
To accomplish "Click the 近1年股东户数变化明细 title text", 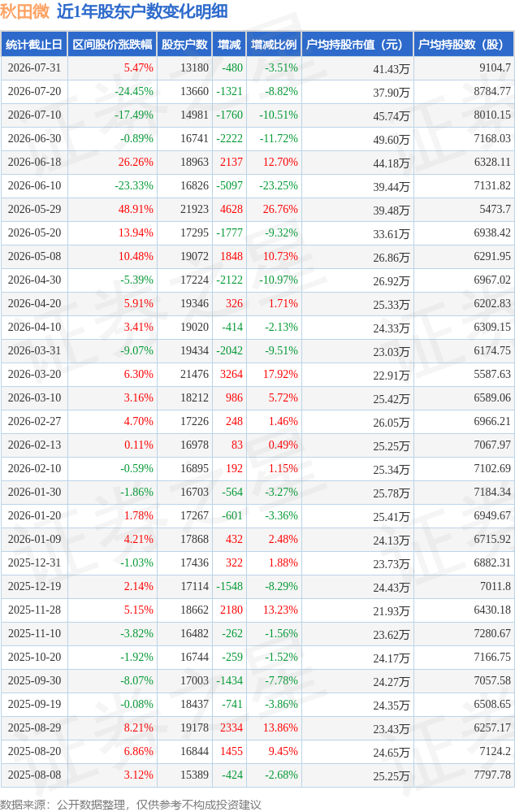I will 142,11.
